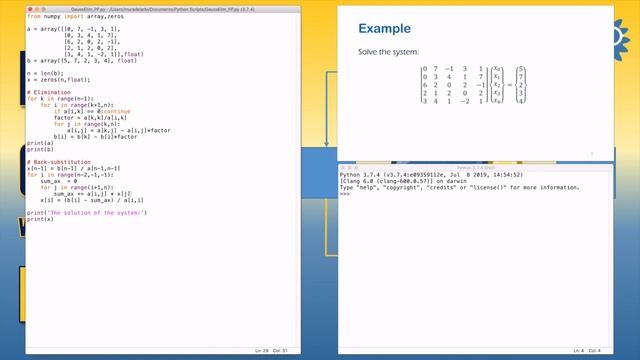Click the '[Clang 6.0 (clang-600.0.57)] on darwin' line
640x360 pixels.
point(403,181)
